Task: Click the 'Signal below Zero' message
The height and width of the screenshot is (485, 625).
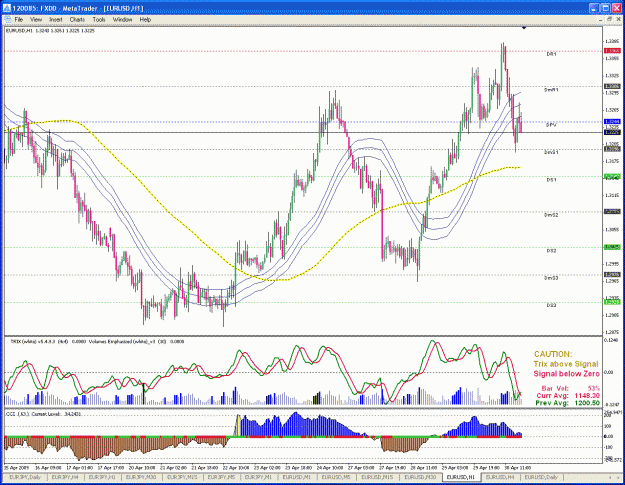Action: (x=566, y=374)
